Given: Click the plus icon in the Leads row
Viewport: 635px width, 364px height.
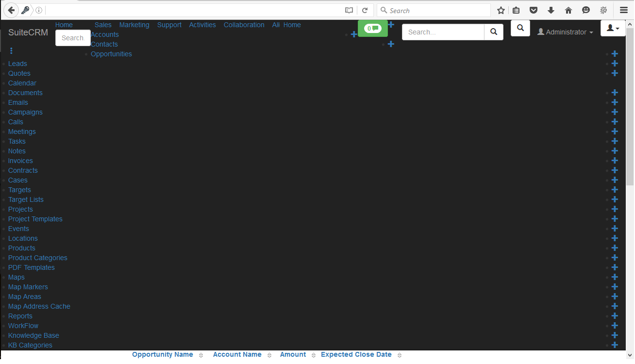Looking at the screenshot, I should [x=615, y=64].
